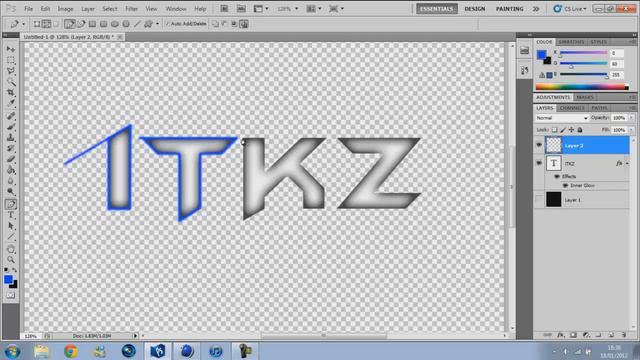Viewport: 640px width, 360px height.
Task: Choose Line shape in options bar
Action: click(137, 24)
